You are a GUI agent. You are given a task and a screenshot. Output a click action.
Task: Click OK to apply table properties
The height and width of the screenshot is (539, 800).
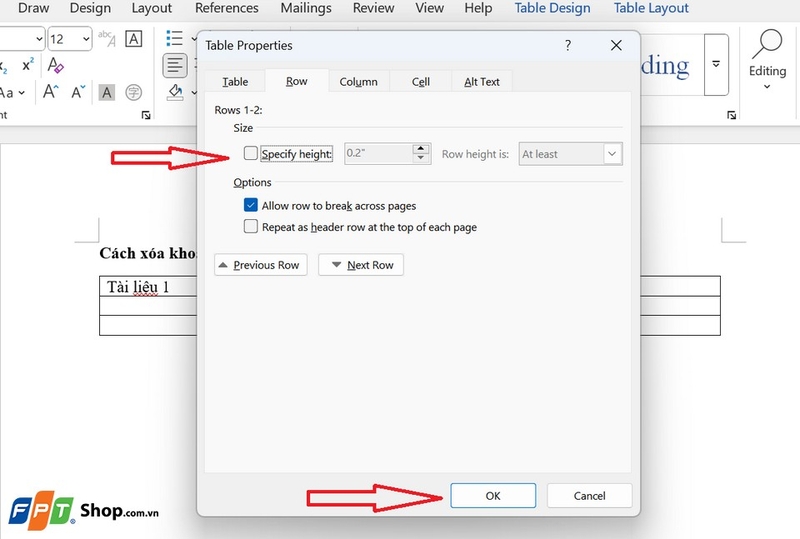pos(493,496)
